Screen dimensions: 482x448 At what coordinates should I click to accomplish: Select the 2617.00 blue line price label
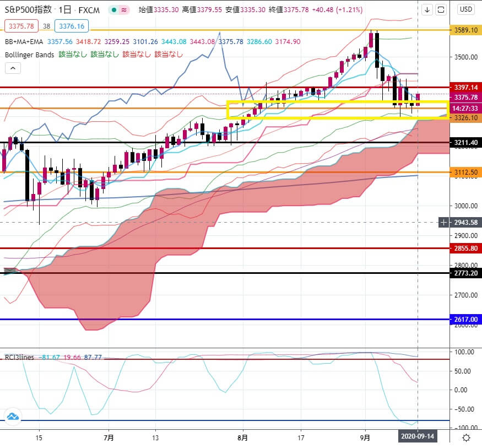[465, 320]
